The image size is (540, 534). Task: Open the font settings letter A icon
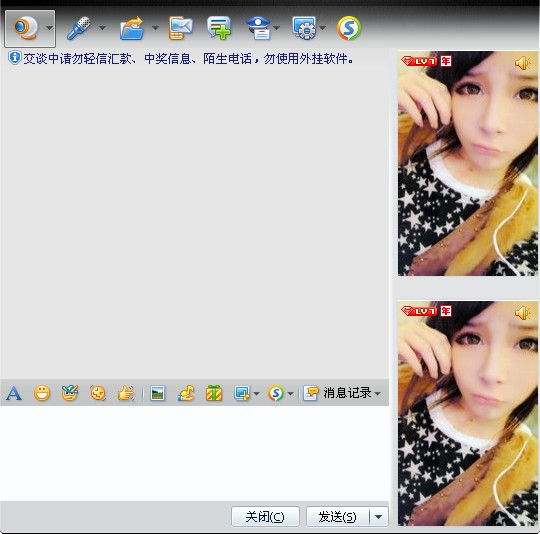14,393
